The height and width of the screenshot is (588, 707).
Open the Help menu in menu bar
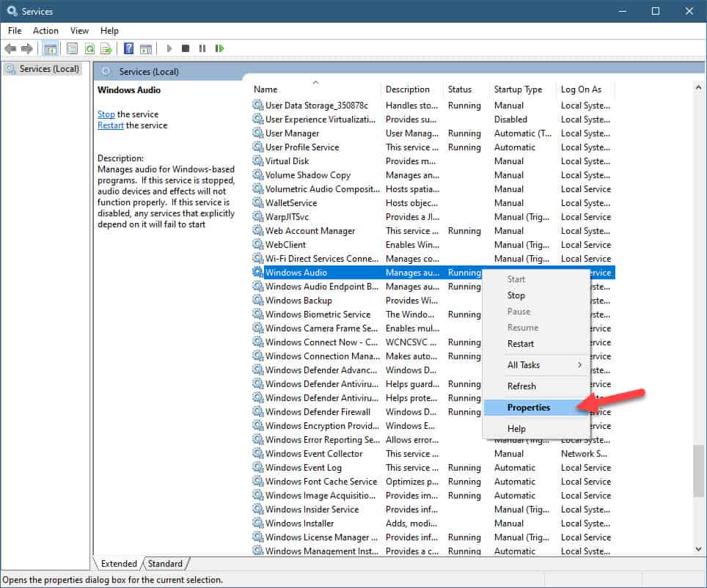[x=109, y=31]
